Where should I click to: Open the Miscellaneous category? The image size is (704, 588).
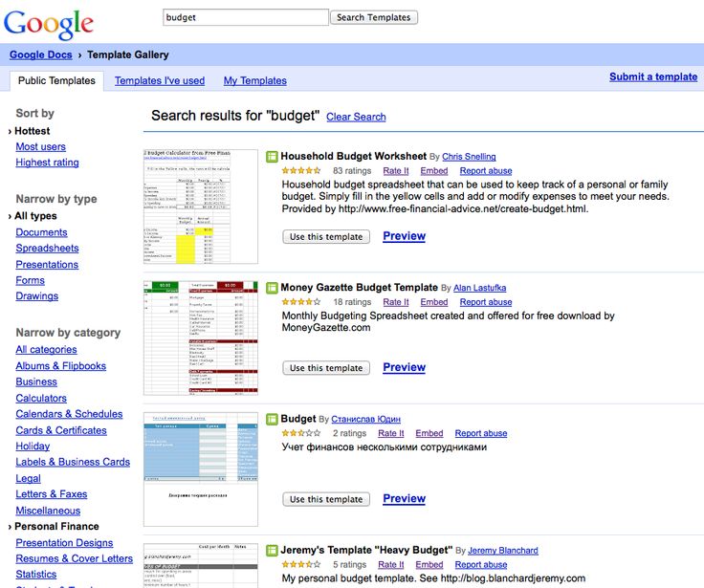coord(48,511)
